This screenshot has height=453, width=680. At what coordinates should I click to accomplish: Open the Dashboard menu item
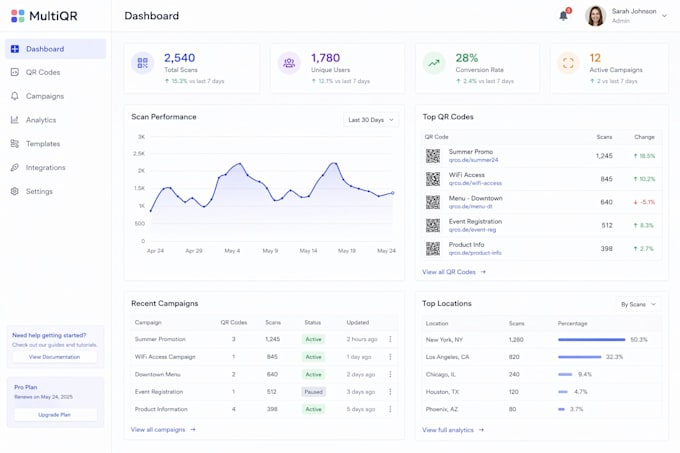pyautogui.click(x=56, y=49)
